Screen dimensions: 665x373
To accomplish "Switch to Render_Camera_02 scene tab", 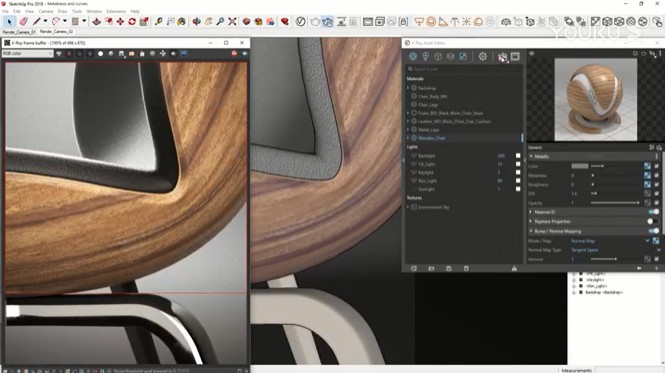I will [56, 32].
